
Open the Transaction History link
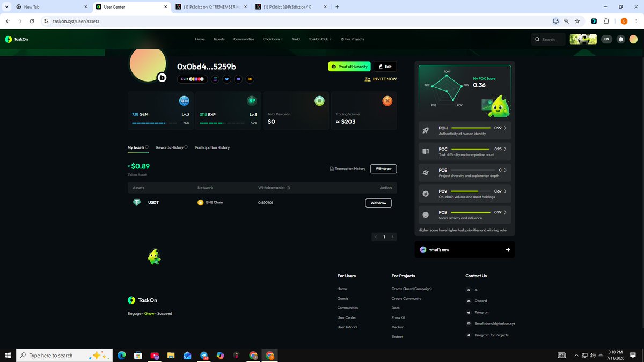(x=347, y=169)
